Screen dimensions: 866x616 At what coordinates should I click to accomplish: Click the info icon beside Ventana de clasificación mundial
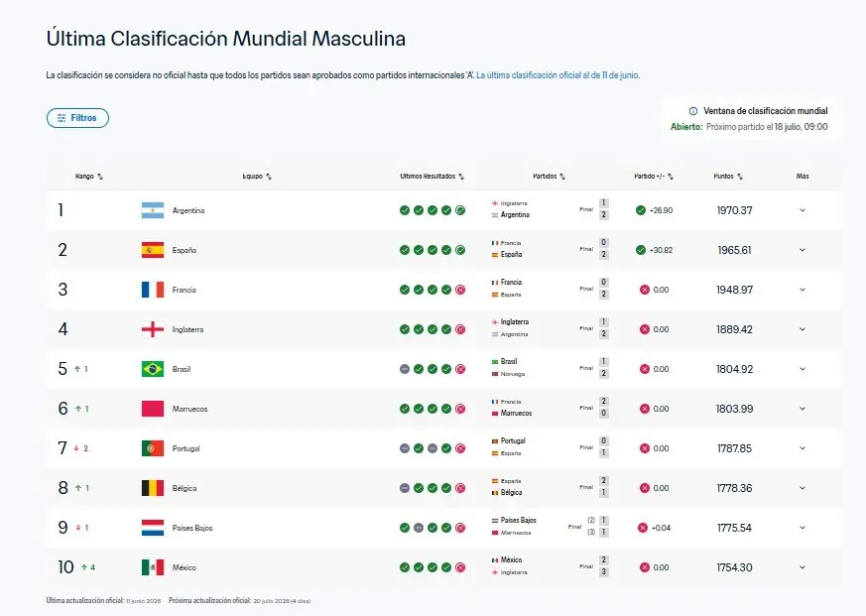(693, 111)
